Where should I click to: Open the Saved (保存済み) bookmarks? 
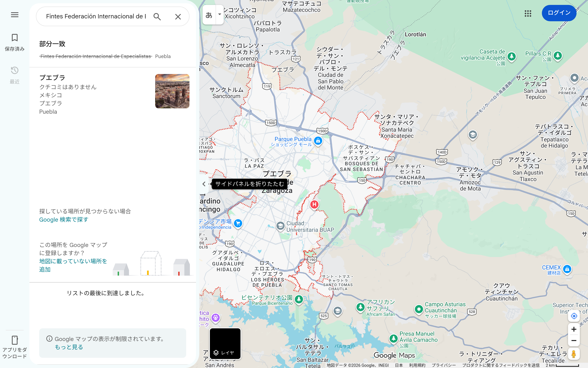click(x=14, y=42)
